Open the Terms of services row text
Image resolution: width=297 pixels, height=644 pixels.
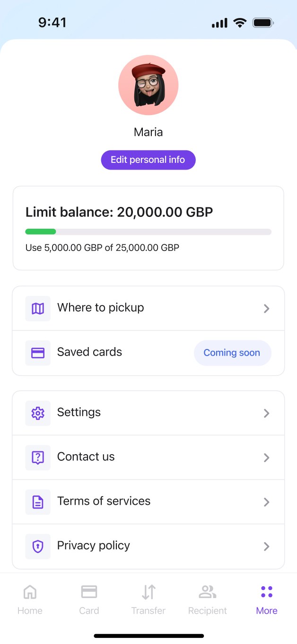point(104,501)
